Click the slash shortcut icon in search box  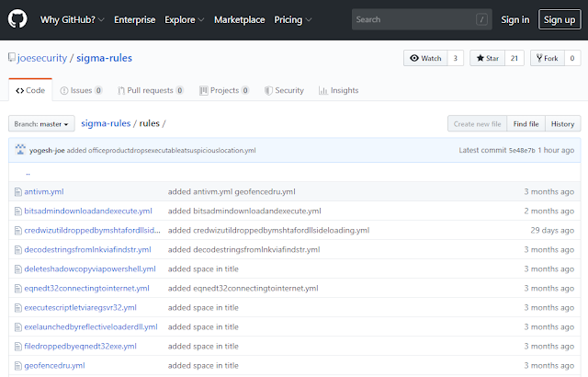481,19
